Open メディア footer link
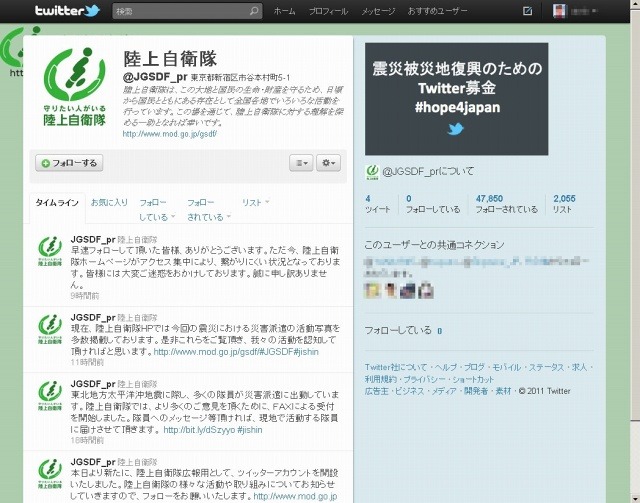The width and height of the screenshot is (640, 503). point(444,391)
